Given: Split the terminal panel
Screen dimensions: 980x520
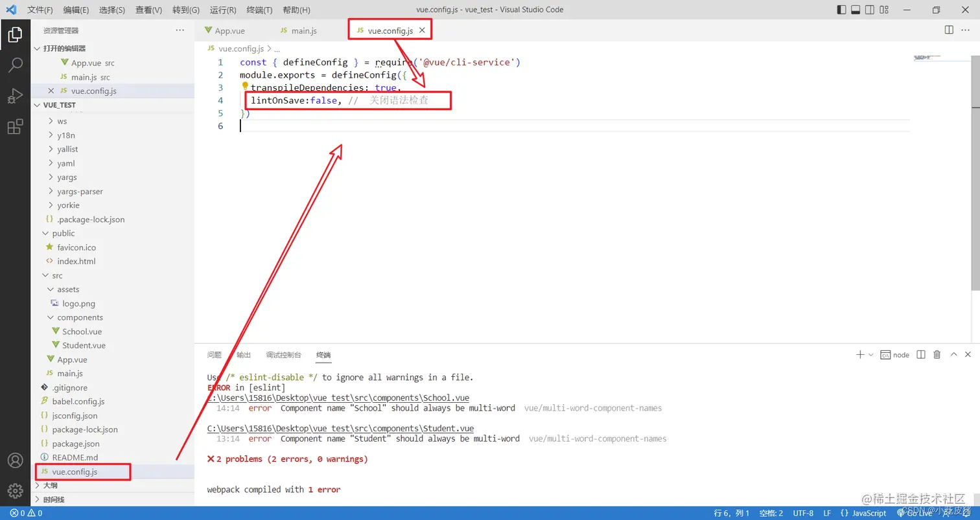Looking at the screenshot, I should [921, 354].
